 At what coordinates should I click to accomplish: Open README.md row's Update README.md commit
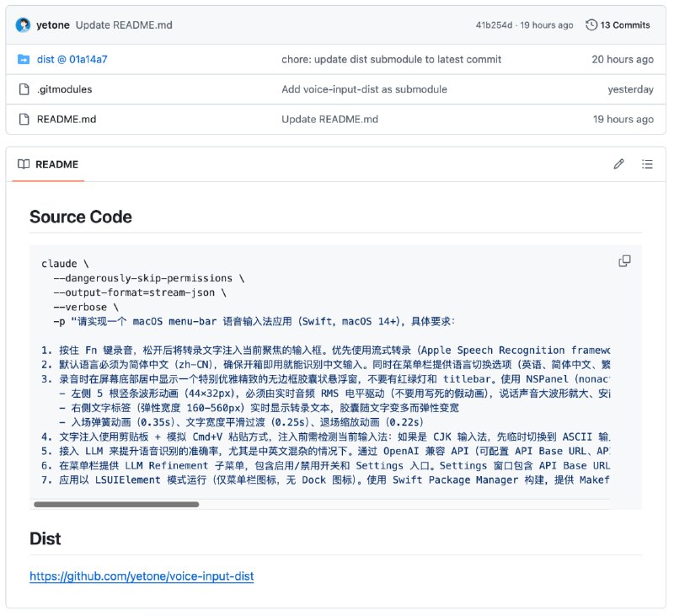[329, 119]
